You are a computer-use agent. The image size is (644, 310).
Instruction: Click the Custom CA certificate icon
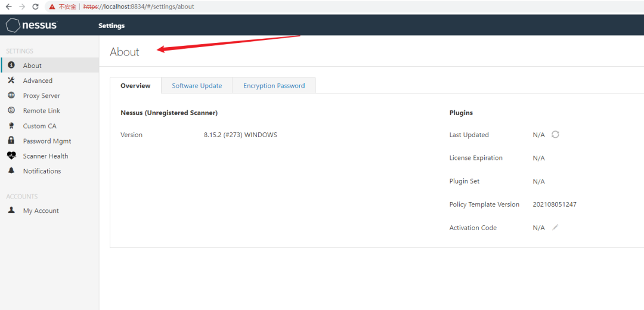(x=11, y=126)
